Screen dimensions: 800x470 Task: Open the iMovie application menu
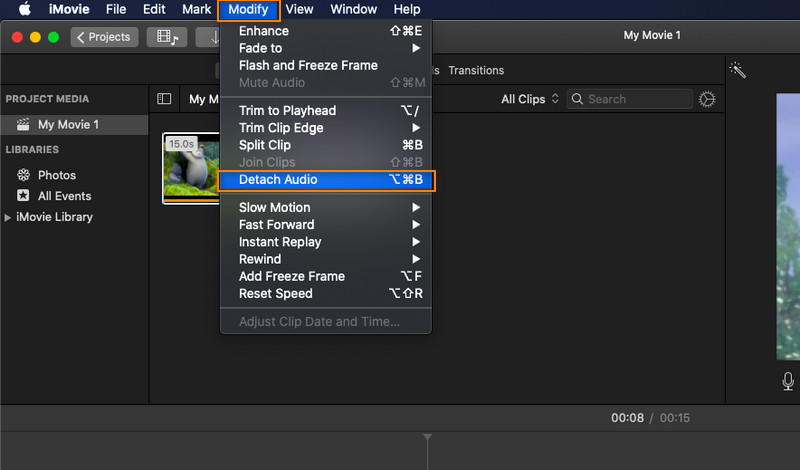pos(69,9)
